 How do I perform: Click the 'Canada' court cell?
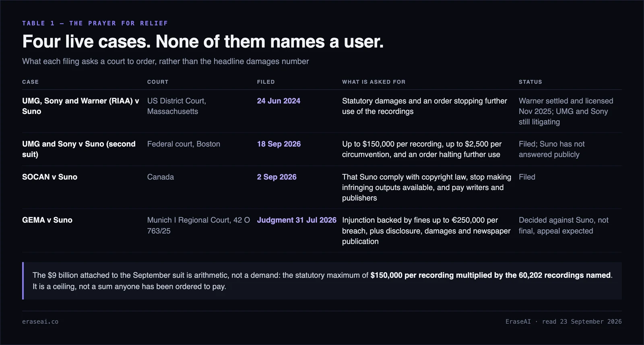[x=161, y=177]
